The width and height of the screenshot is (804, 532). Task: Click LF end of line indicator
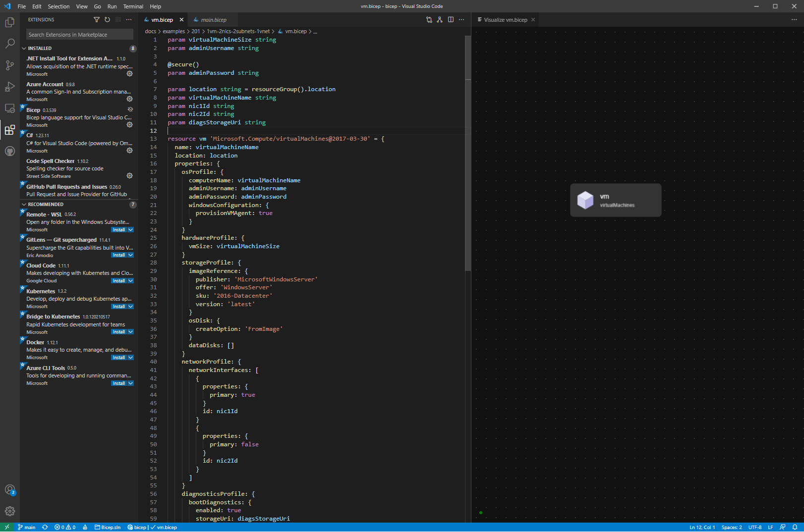tap(770, 528)
